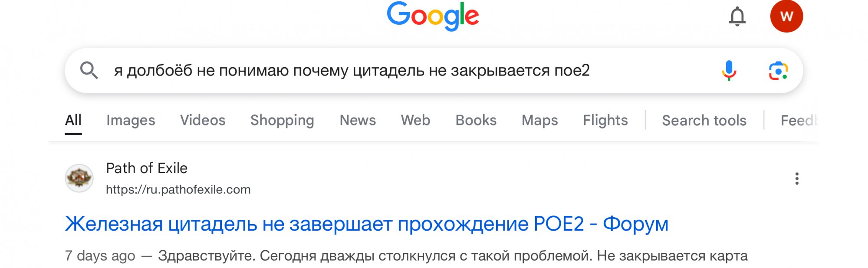Open the notifications bell
This screenshot has height=268, width=868.
click(x=737, y=17)
